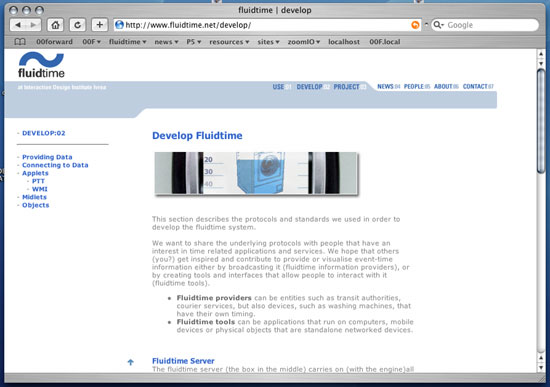Screen dimensions: 550x387
Task: Click the 'at Interaction Design Institute Ivrea' tagline
Action: pos(62,87)
